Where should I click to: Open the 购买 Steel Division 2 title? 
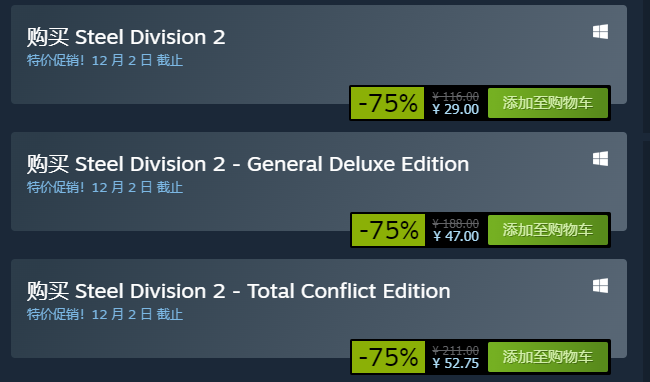pos(126,37)
